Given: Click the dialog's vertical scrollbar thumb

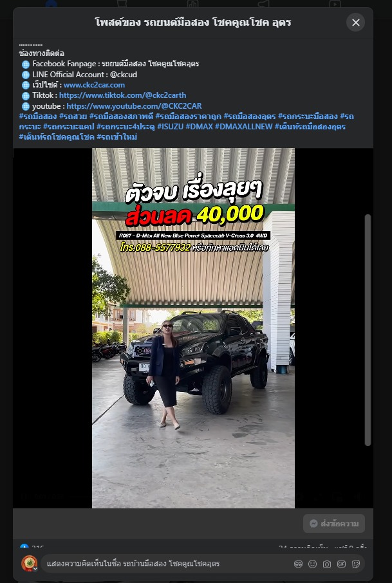Looking at the screenshot, I should point(368,330).
